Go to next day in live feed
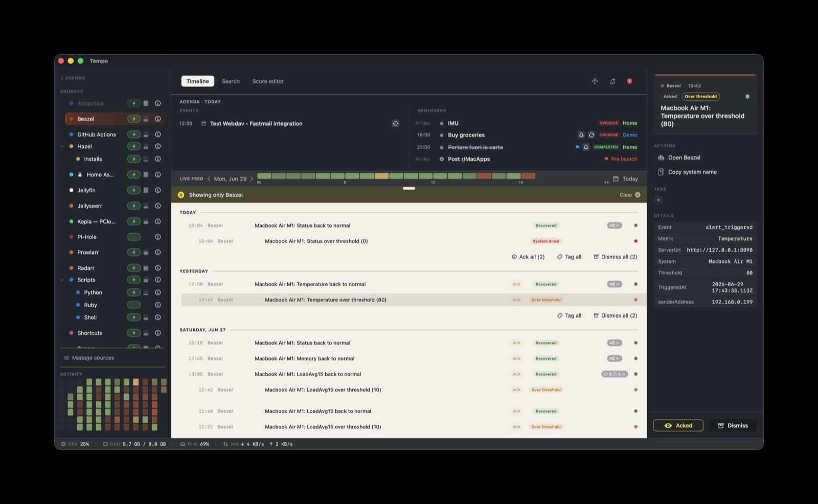Viewport: 818px width, 504px height. 252,179
